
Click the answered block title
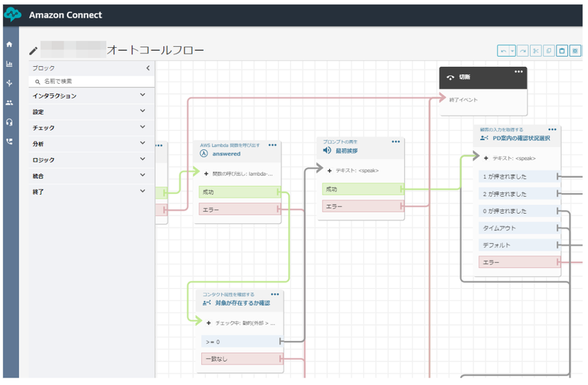point(226,154)
